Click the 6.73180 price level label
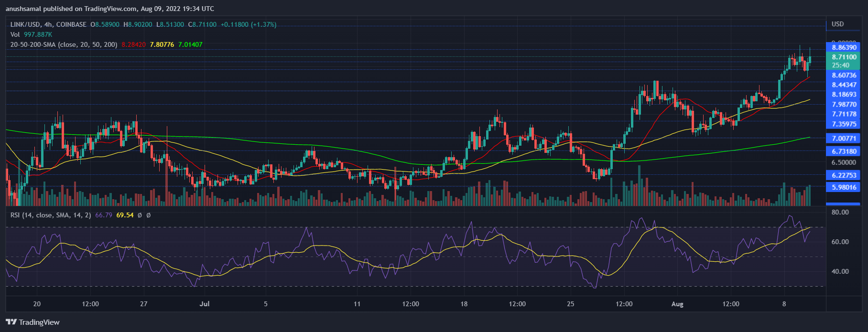Viewport: 868px width, 332px height. [x=843, y=151]
